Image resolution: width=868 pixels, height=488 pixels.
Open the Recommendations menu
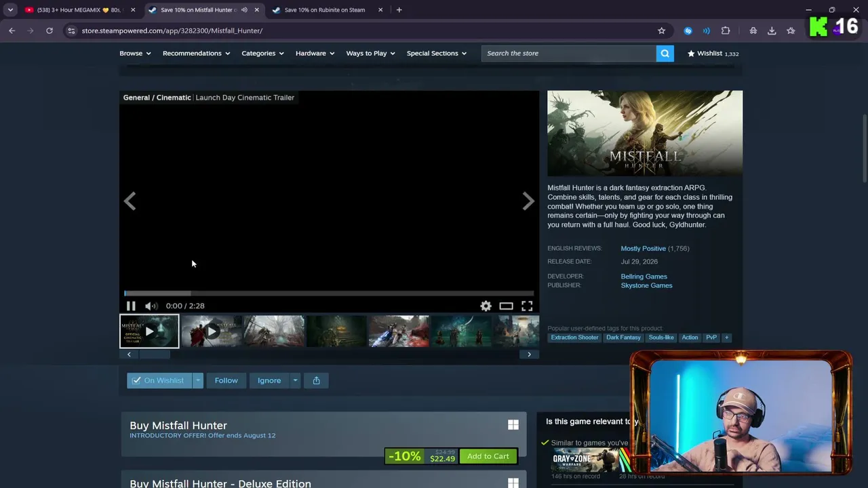pos(196,54)
